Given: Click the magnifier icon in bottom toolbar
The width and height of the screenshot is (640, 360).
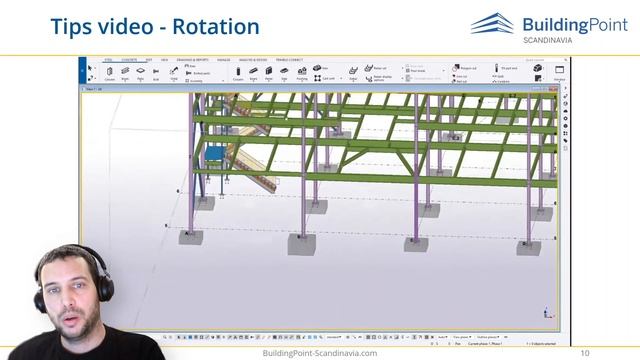Looking at the screenshot, I should pyautogui.click(x=165, y=337).
